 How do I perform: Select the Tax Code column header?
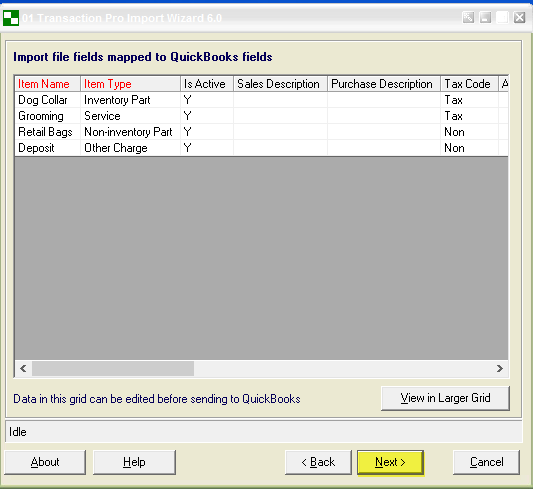pos(469,84)
